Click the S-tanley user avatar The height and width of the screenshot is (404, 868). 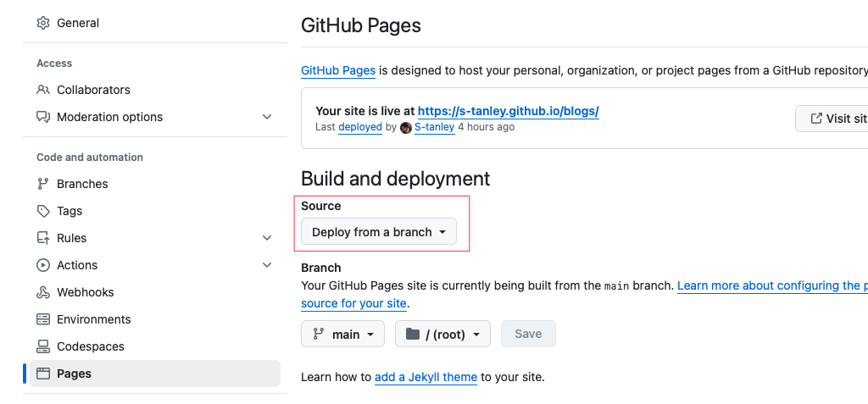click(x=406, y=127)
